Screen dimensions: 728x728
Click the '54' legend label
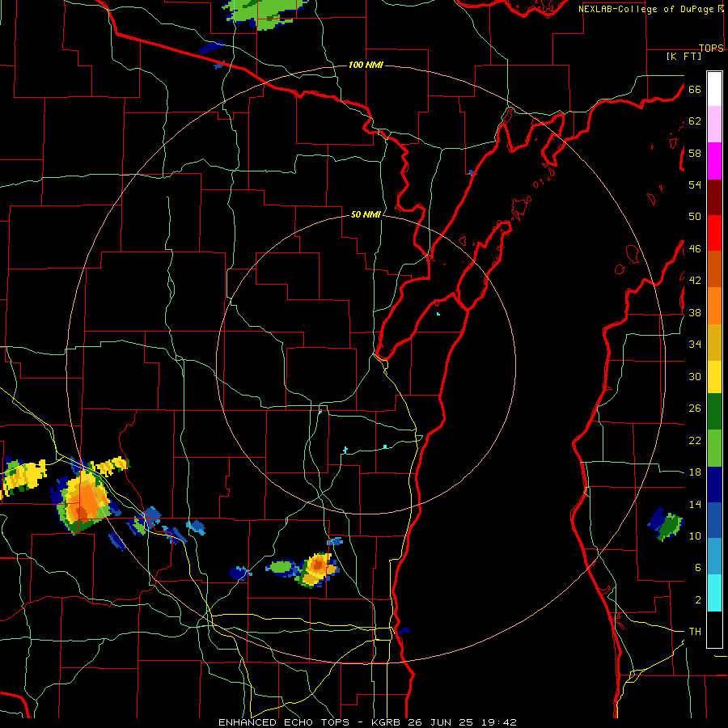coord(695,184)
